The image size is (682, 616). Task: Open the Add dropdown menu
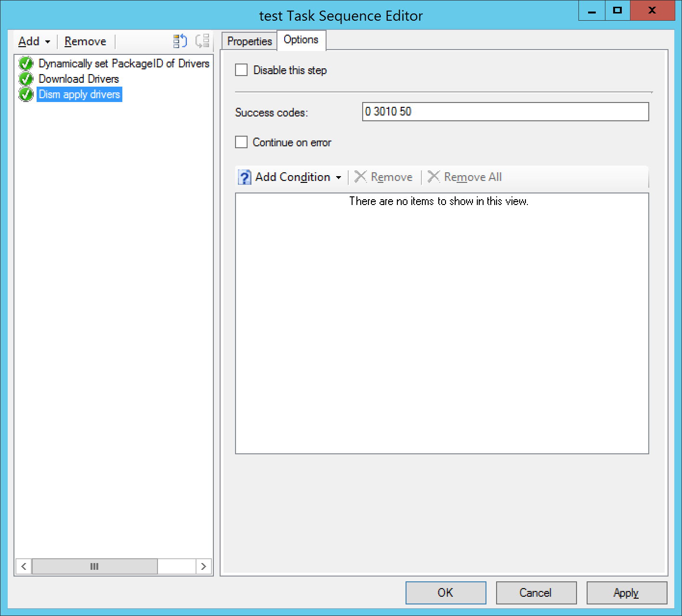(x=34, y=41)
